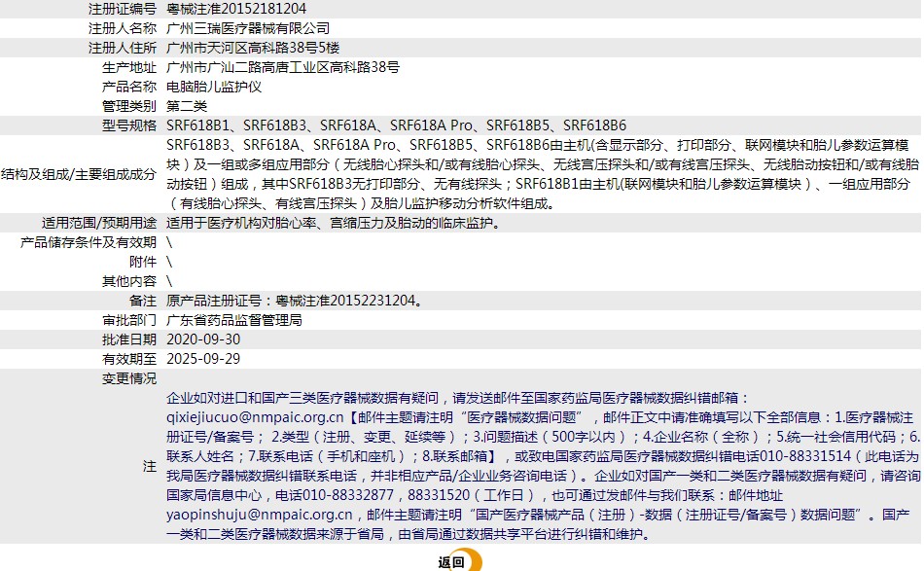Click the 生产地址 label

[x=129, y=67]
